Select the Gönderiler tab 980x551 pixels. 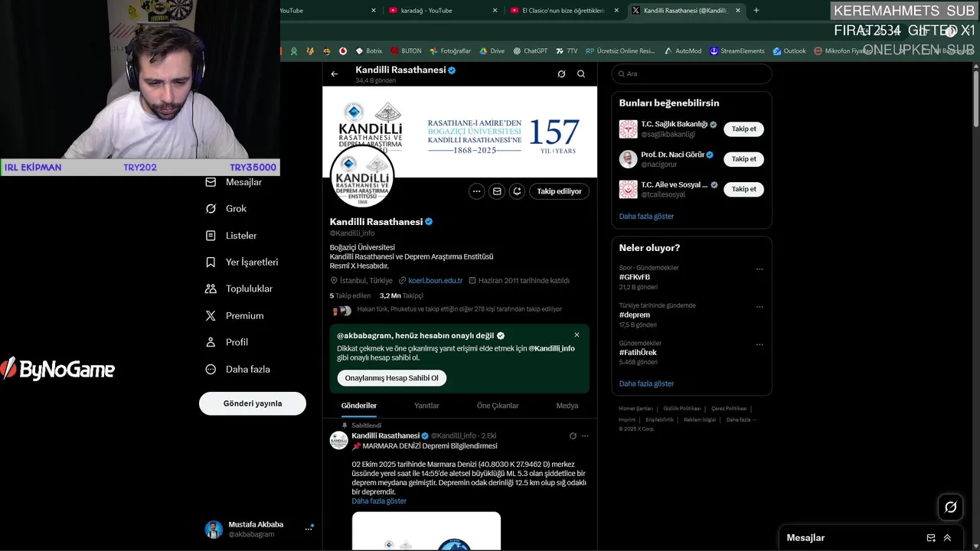359,406
